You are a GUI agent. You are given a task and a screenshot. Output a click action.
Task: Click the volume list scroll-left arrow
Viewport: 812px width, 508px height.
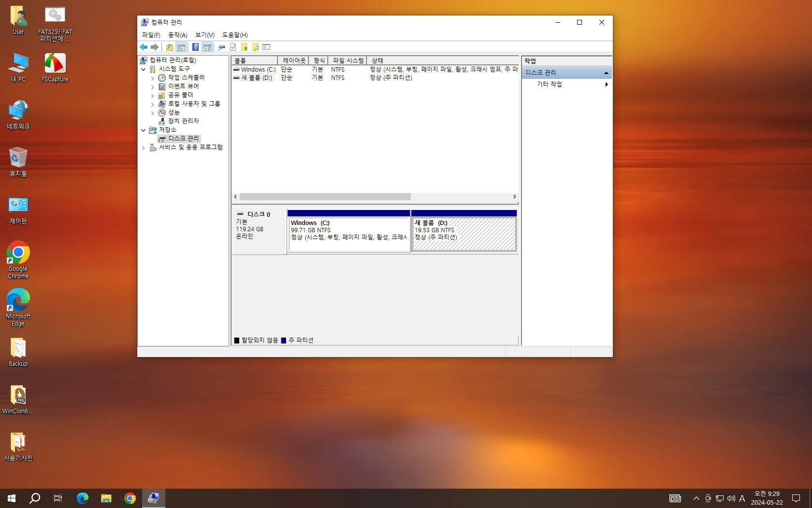pos(235,197)
